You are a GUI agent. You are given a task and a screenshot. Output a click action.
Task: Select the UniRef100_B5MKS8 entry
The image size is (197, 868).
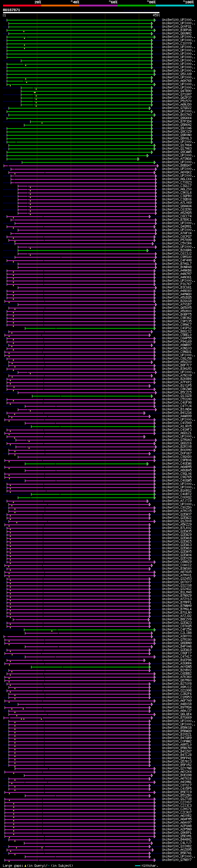point(177,728)
